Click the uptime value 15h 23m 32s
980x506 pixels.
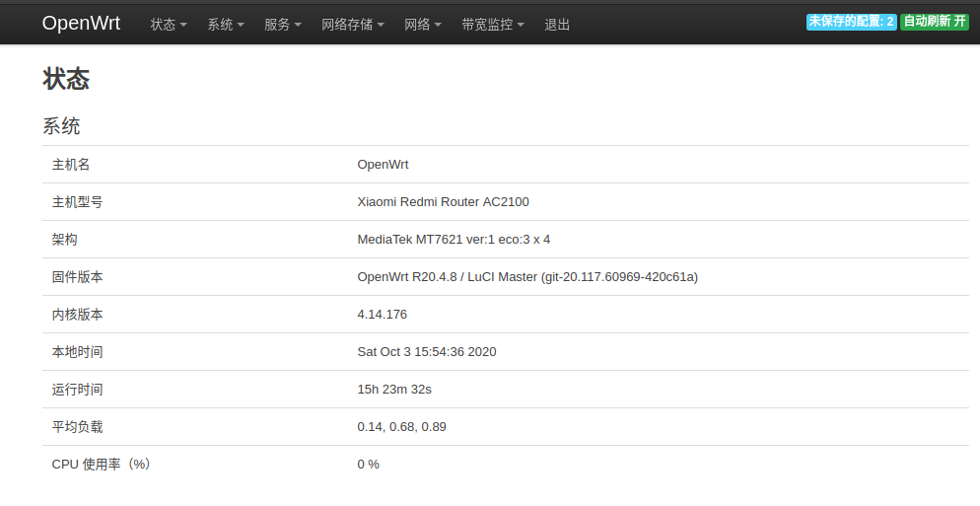(x=394, y=390)
